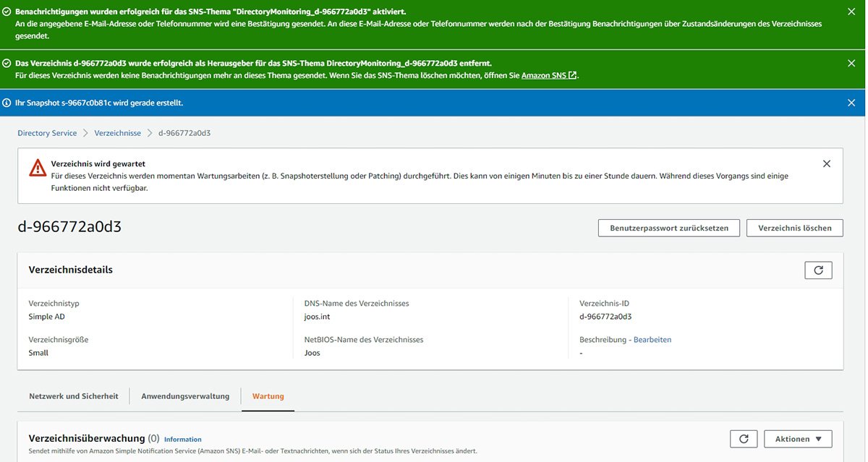868x462 pixels.
Task: Dismiss the Verzeichnis wird gewartet warning
Action: tap(826, 163)
